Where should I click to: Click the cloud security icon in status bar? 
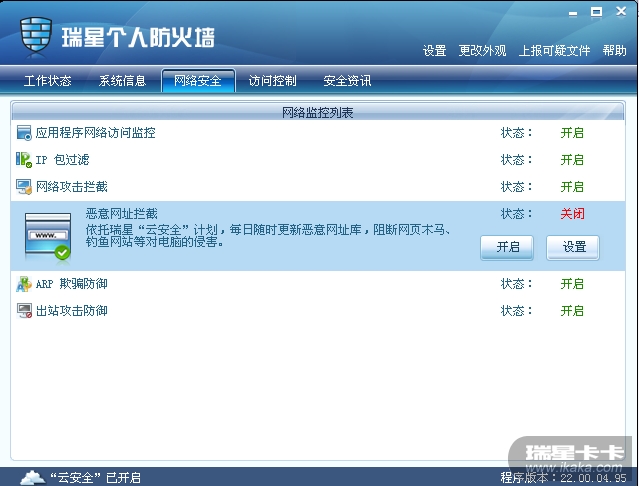coord(33,477)
